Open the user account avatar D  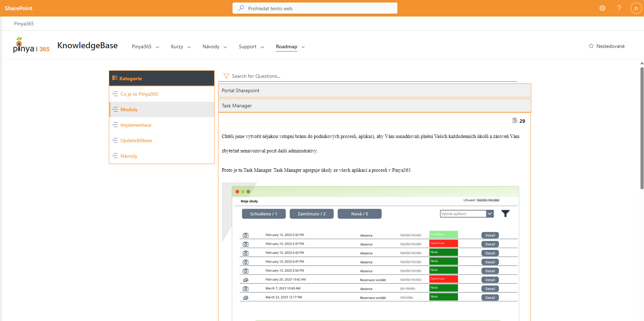636,8
